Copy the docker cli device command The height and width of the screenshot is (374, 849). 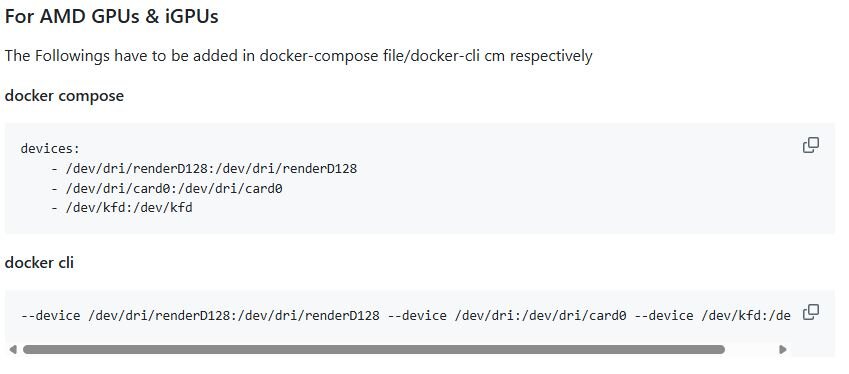[810, 312]
